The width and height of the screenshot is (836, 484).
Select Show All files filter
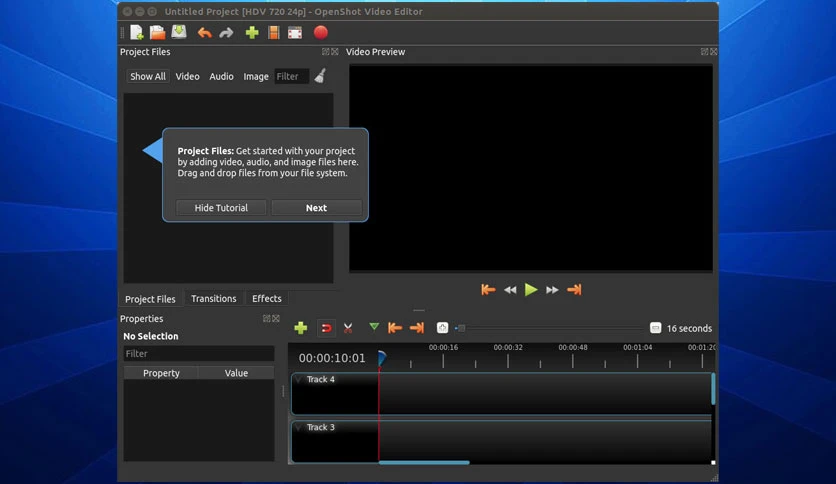point(148,76)
